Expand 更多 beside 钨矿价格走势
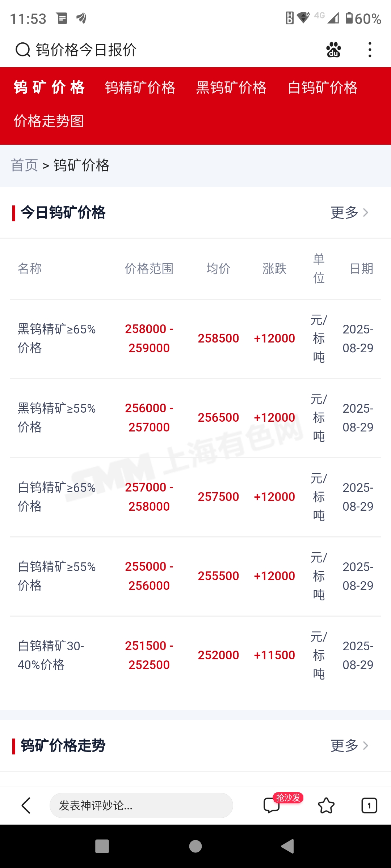This screenshot has width=391, height=868. point(349,746)
